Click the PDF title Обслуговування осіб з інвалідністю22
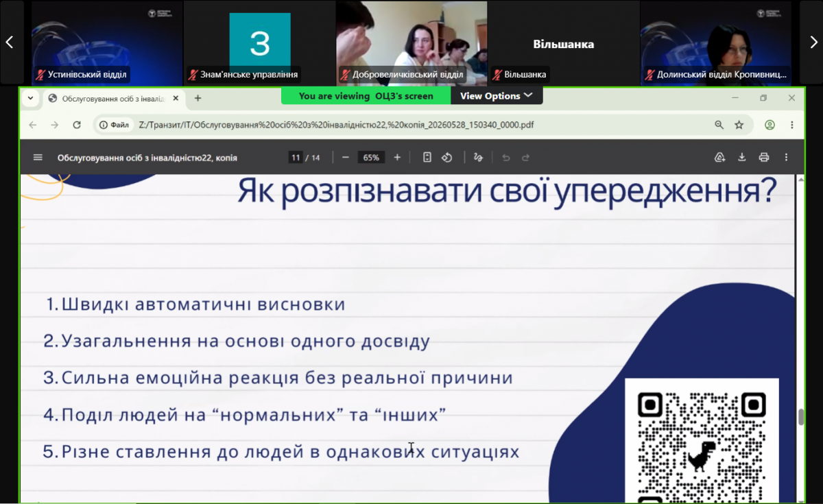 click(x=147, y=158)
